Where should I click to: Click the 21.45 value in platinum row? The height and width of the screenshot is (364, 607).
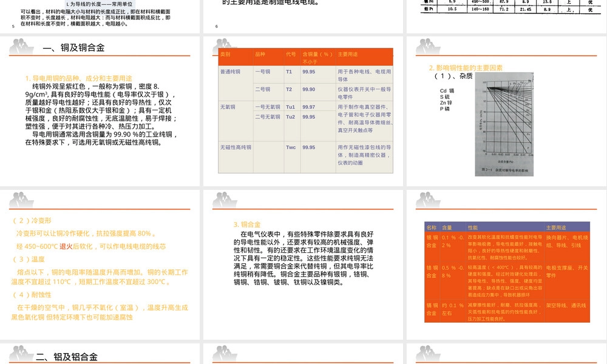[525, 9]
